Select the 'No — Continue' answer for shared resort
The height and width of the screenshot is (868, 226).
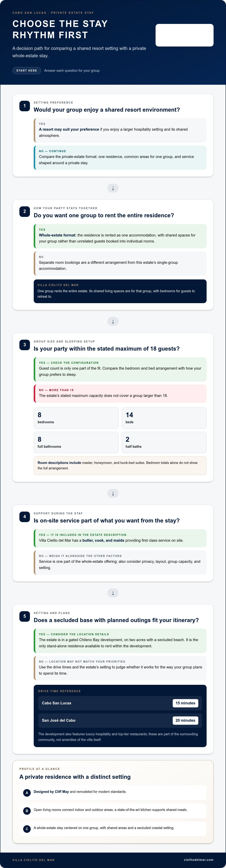120,158
